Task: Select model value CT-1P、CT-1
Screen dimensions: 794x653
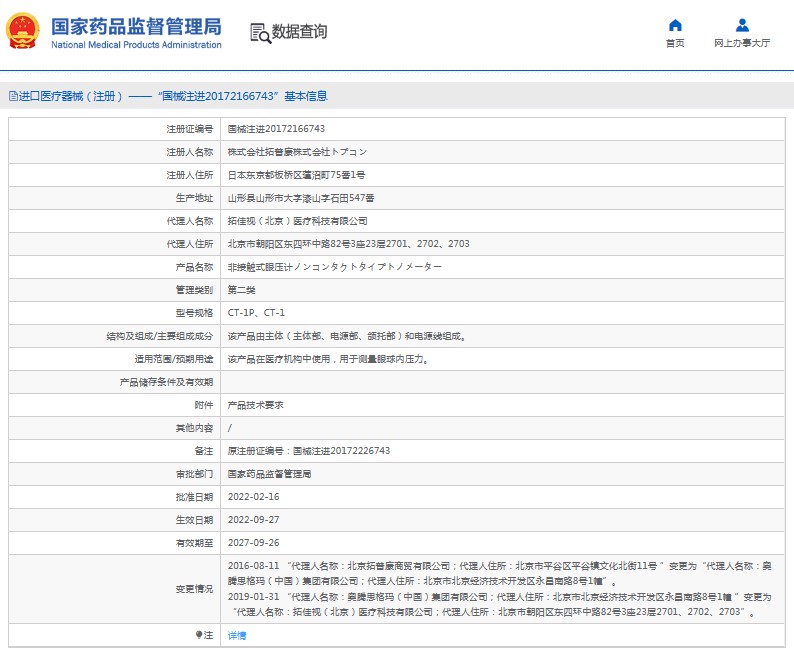Action: (x=256, y=313)
